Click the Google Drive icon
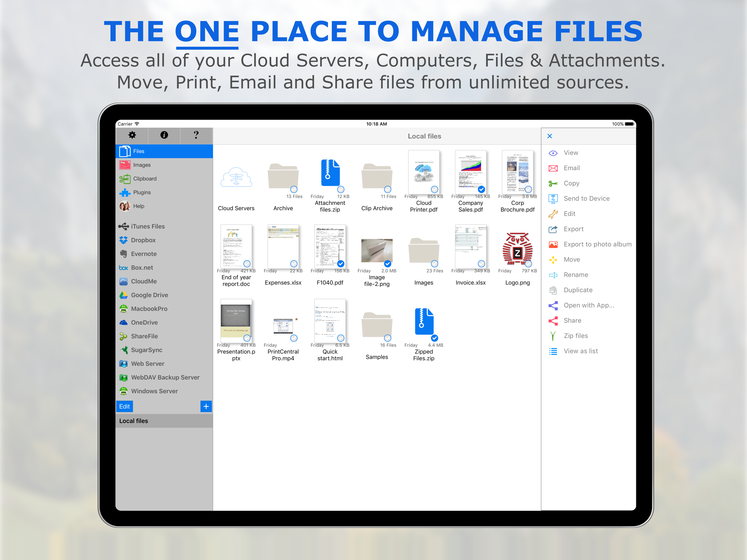The image size is (747, 560). click(x=124, y=295)
